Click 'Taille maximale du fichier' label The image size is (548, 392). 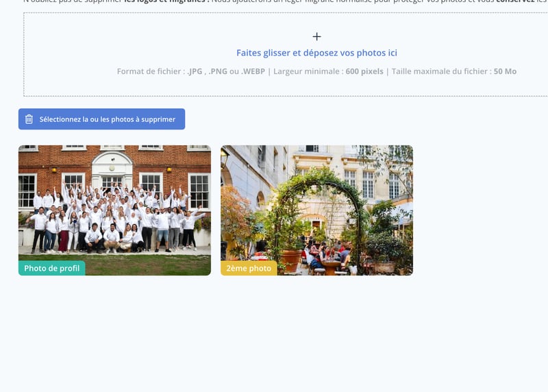(x=440, y=71)
